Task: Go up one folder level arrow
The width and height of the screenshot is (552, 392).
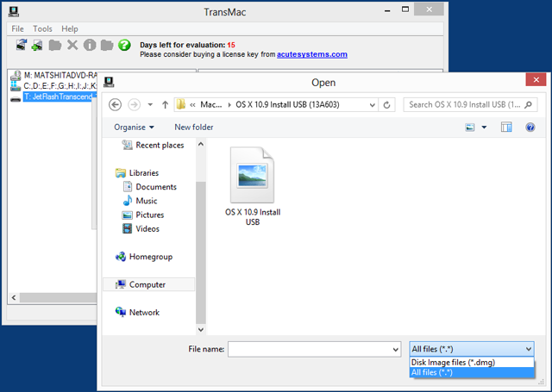Action: click(165, 105)
